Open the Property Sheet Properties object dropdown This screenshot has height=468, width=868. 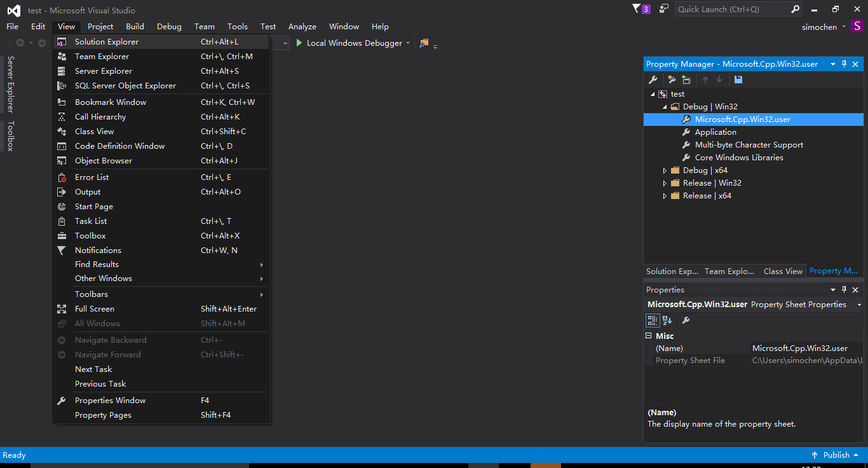(859, 305)
